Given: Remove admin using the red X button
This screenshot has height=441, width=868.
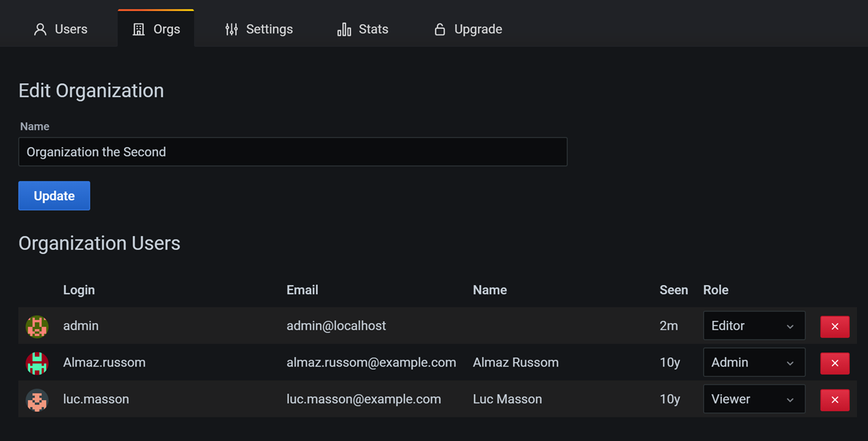Looking at the screenshot, I should tap(835, 326).
